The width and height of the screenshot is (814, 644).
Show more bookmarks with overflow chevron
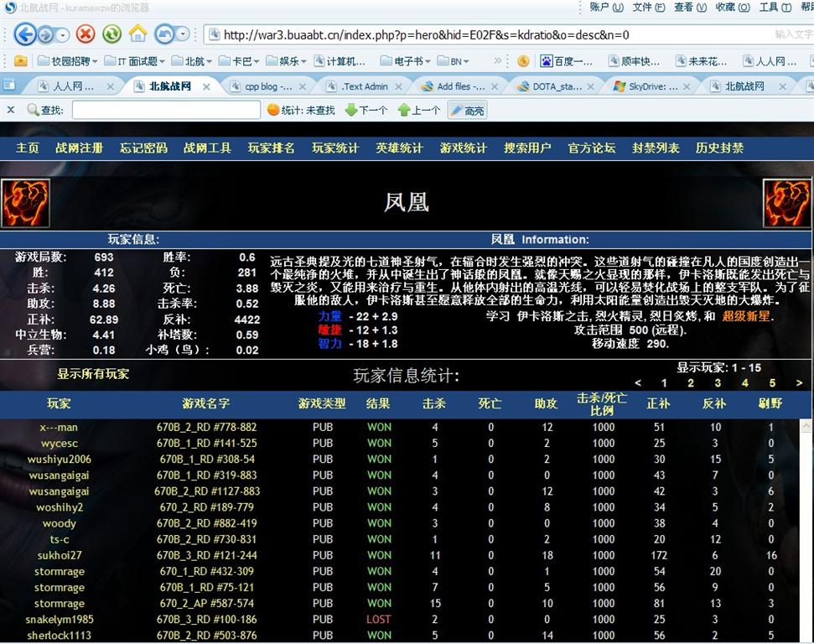point(498,61)
